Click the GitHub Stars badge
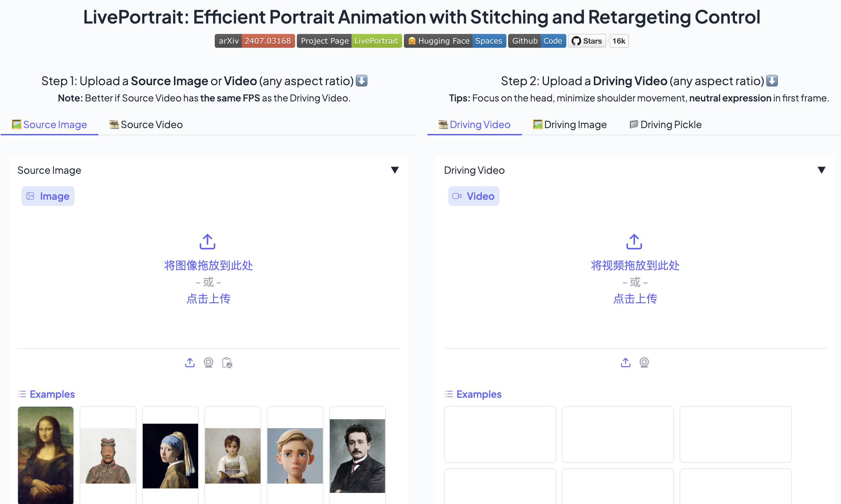This screenshot has height=504, width=841. pyautogui.click(x=587, y=41)
